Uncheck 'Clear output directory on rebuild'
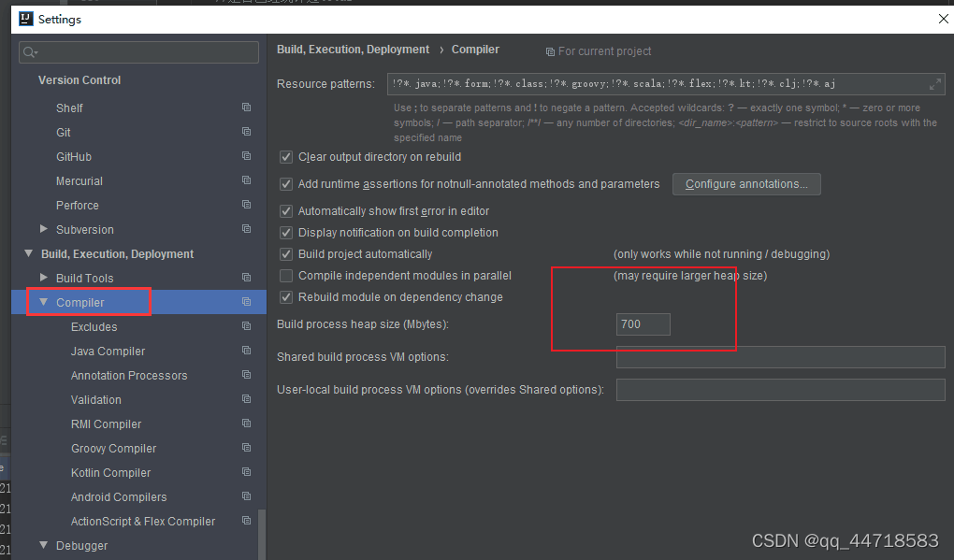Screen dimensions: 954x560 pyautogui.click(x=286, y=157)
